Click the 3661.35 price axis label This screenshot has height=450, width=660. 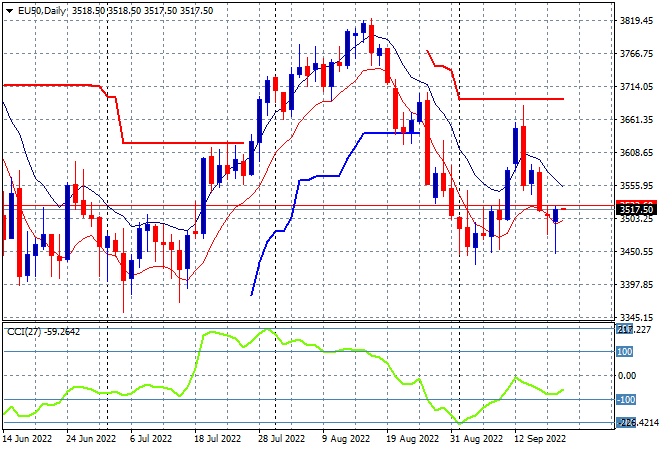[x=636, y=120]
